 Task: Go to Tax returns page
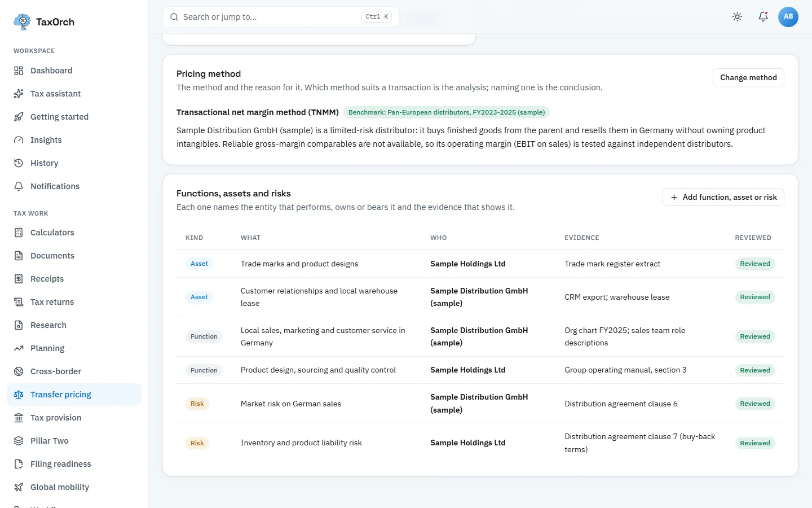pyautogui.click(x=74, y=302)
